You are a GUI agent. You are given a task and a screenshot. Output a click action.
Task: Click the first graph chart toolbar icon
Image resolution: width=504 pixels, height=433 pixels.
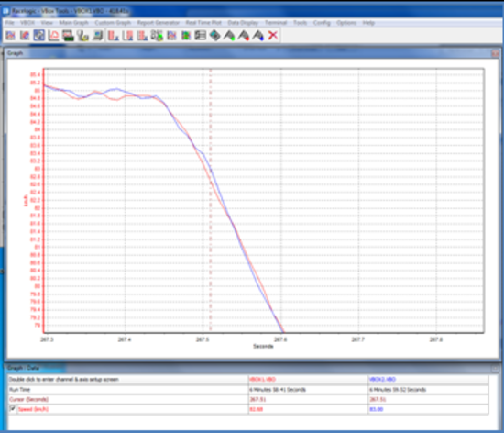(10, 35)
